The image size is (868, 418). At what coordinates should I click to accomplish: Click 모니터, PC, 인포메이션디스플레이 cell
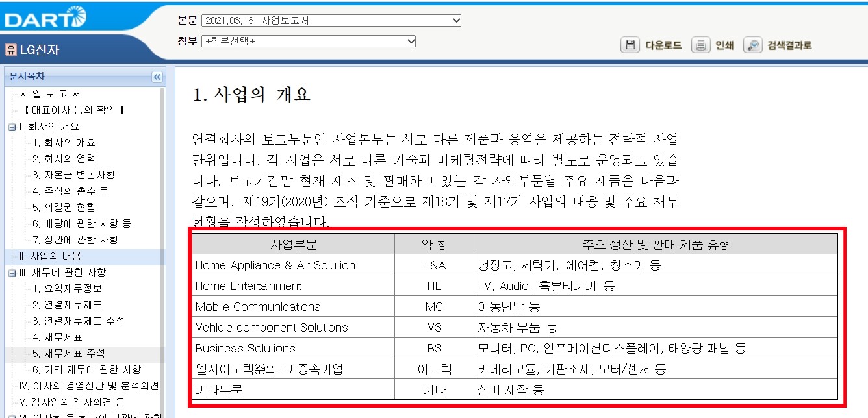click(656, 348)
